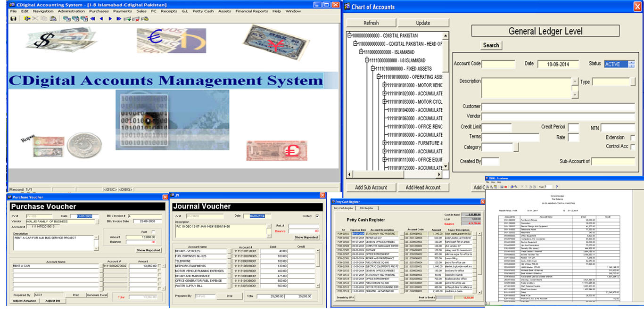
Task: Click the Remove Record red X icon
Action: click(136, 19)
